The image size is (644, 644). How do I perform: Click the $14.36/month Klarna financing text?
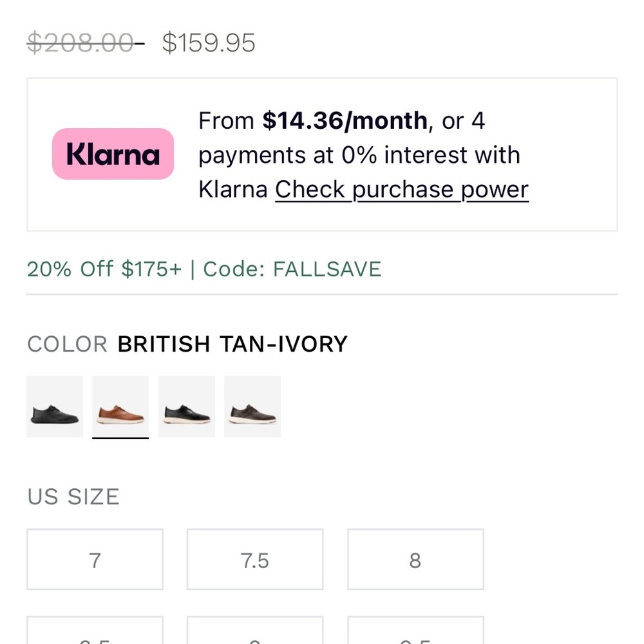coord(345,121)
